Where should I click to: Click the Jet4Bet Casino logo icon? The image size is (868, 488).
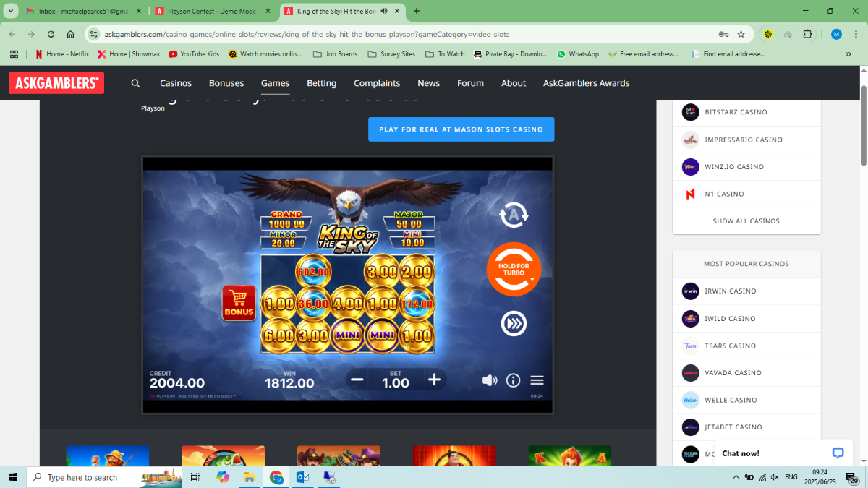691,427
